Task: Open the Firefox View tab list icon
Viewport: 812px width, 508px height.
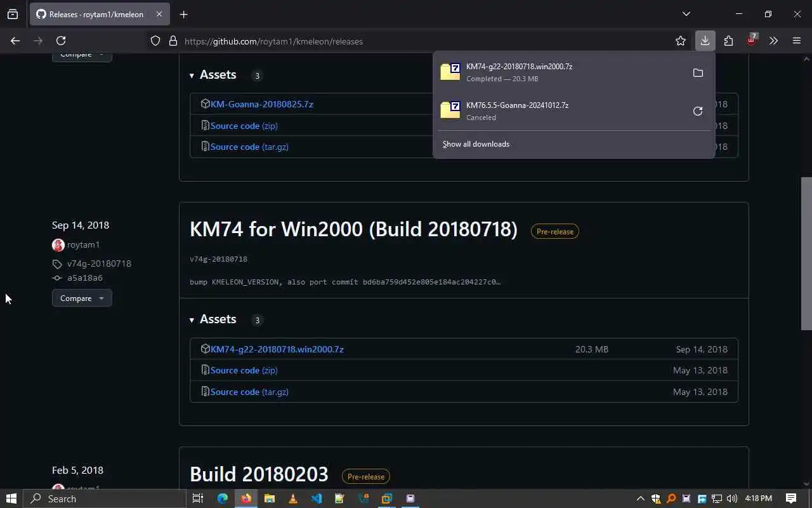Action: [x=13, y=14]
